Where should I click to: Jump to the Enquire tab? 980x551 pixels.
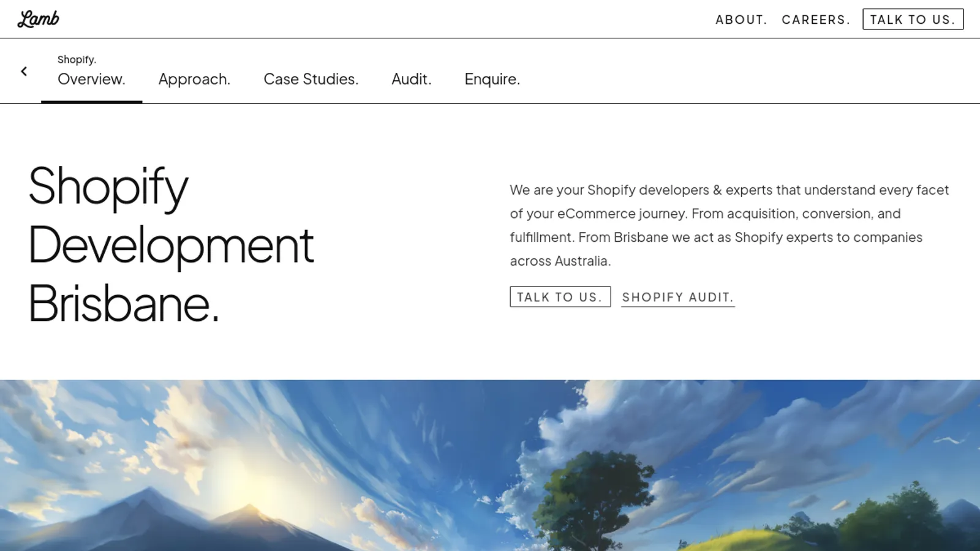click(x=492, y=79)
